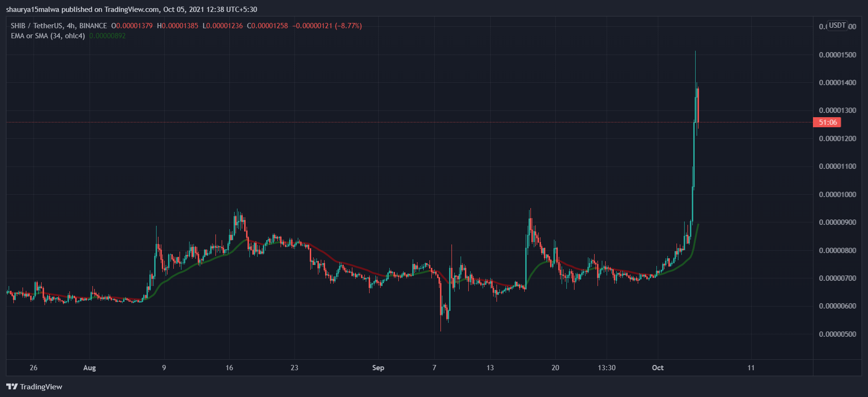The image size is (868, 397).
Task: Click the high price value H0.00001385
Action: click(178, 26)
